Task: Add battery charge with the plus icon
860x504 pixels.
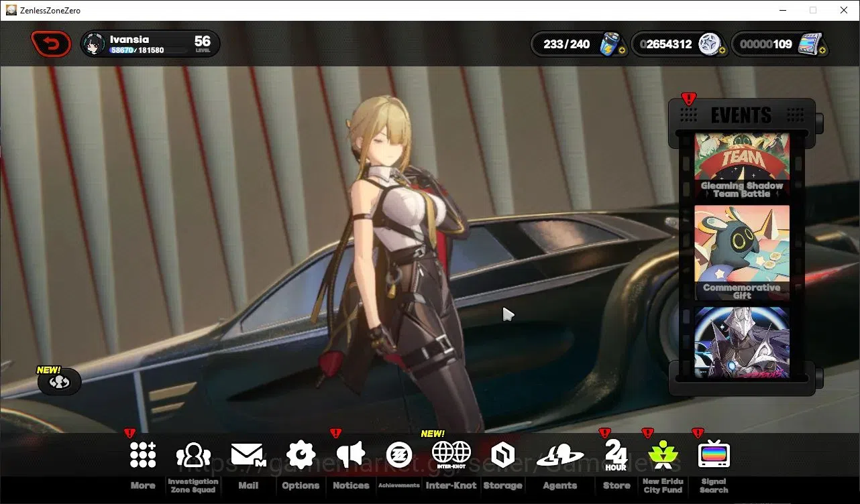Action: coord(622,51)
